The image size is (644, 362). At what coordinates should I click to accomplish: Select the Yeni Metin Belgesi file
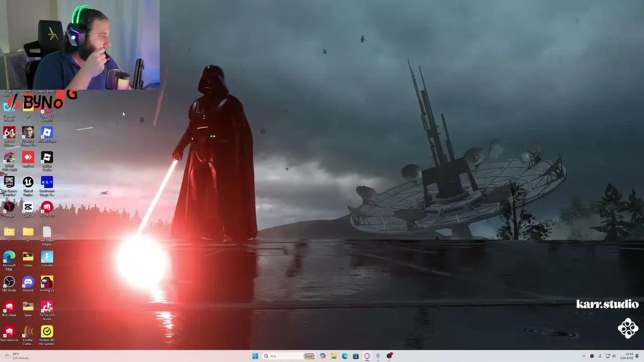(47, 235)
